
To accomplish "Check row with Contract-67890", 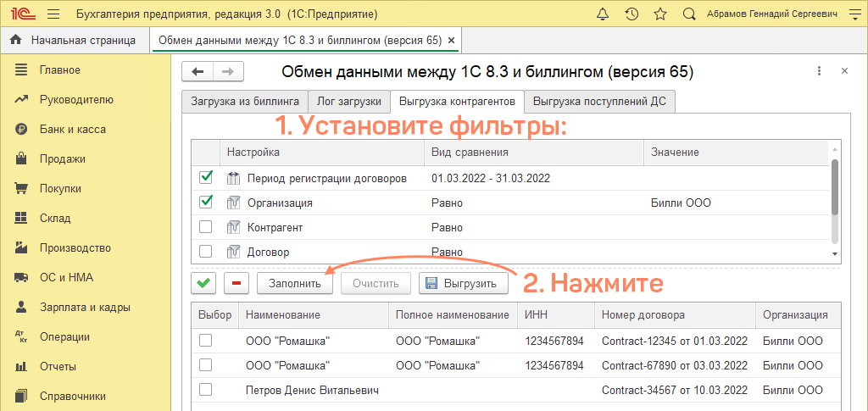I will coord(205,365).
